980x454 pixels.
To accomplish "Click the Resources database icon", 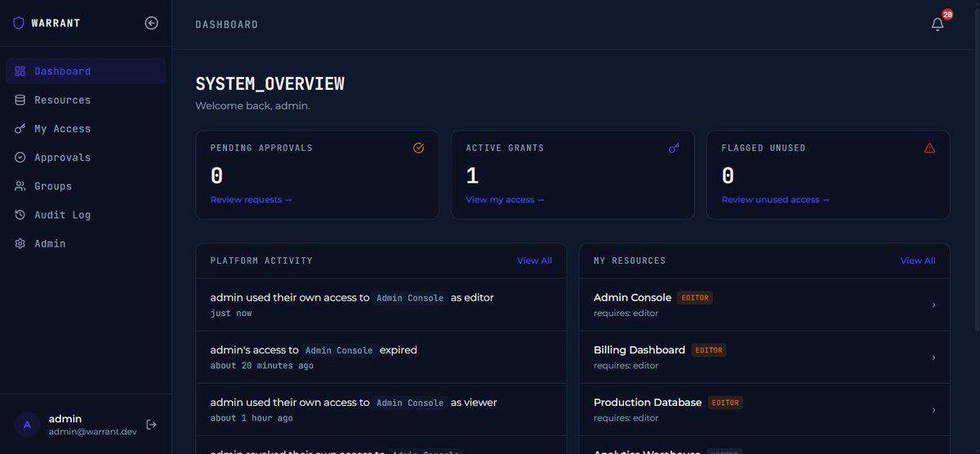I will (20, 100).
